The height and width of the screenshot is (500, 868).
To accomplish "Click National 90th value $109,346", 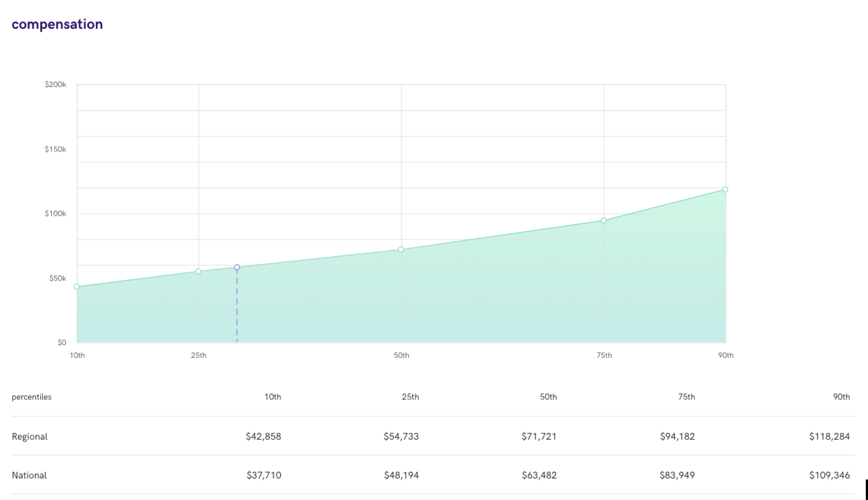I will tap(829, 475).
